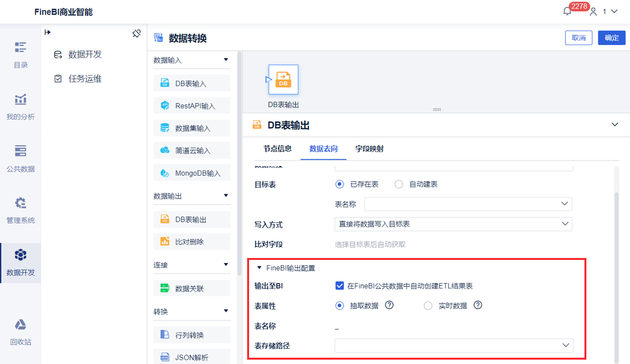This screenshot has height=364, width=630.
Task: Collapse the 连接 section
Action: pos(226,265)
